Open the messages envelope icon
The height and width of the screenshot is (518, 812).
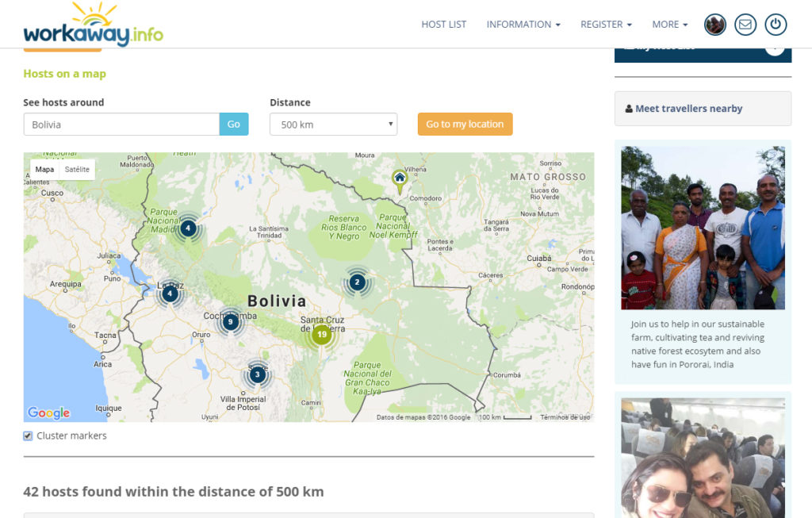click(745, 25)
